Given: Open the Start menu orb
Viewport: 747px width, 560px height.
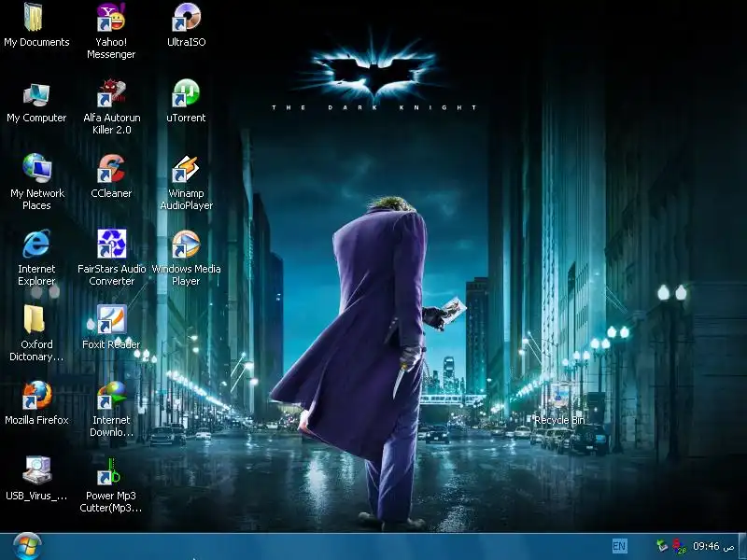Looking at the screenshot, I should coord(27,546).
